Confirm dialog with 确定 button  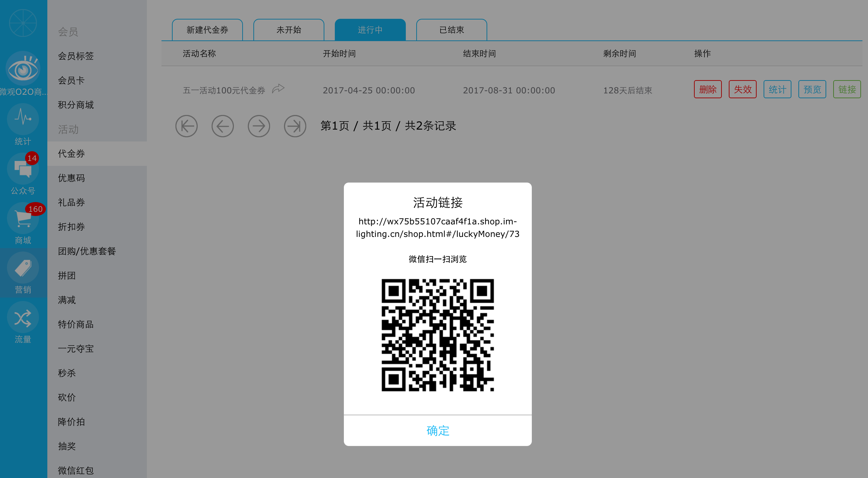[x=438, y=431]
